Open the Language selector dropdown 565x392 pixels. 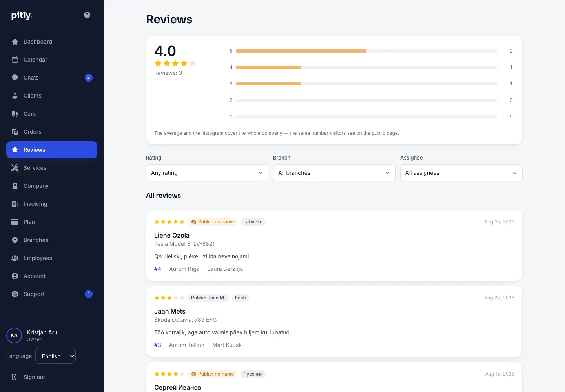[55, 356]
